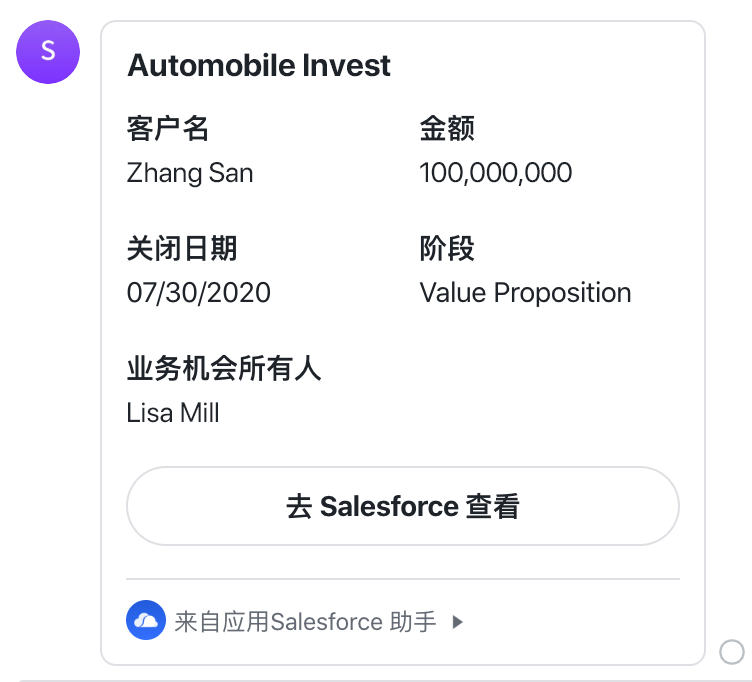The width and height of the screenshot is (752, 682).
Task: Click the divider line above the app source
Action: [x=403, y=579]
